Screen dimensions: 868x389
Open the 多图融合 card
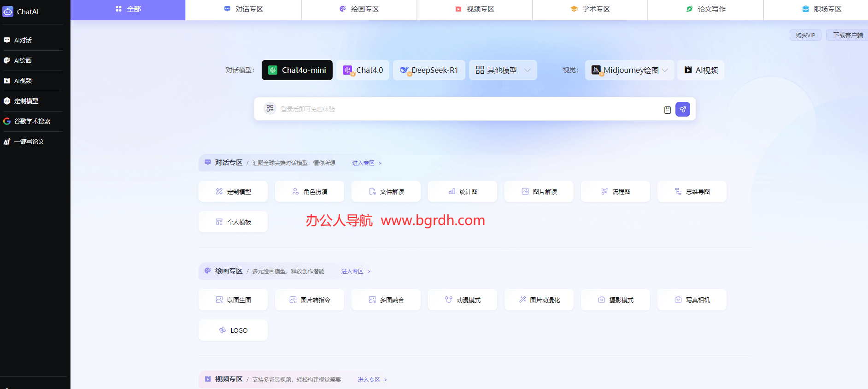386,300
